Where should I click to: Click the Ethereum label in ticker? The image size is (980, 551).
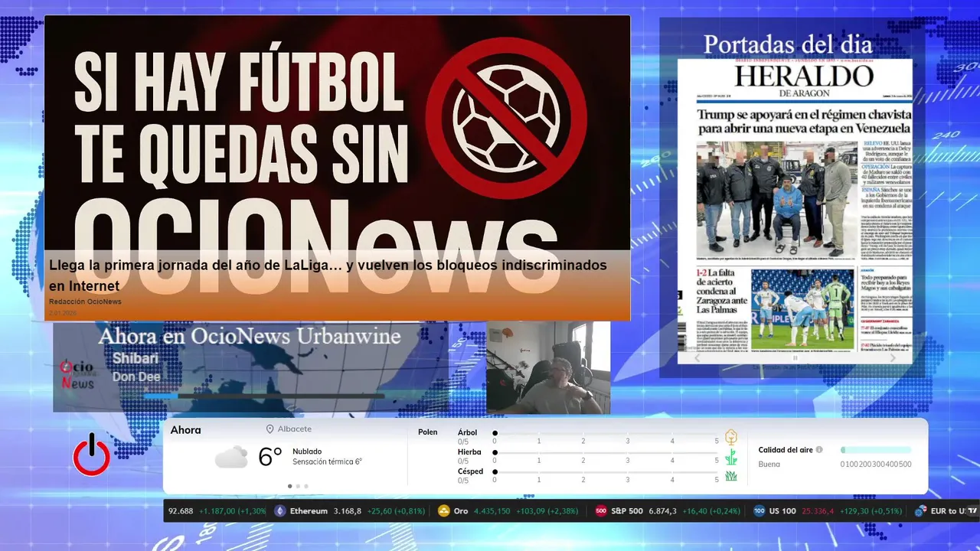coord(309,511)
